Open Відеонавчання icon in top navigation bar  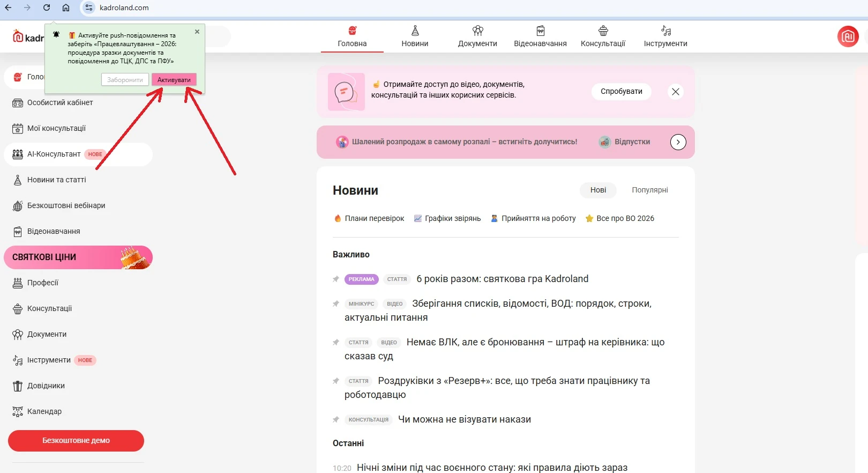click(540, 31)
